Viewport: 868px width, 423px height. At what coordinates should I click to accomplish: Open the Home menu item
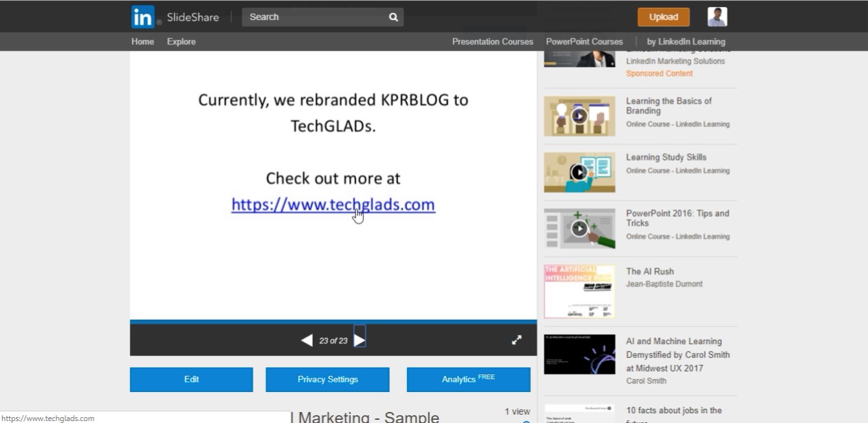pyautogui.click(x=143, y=41)
